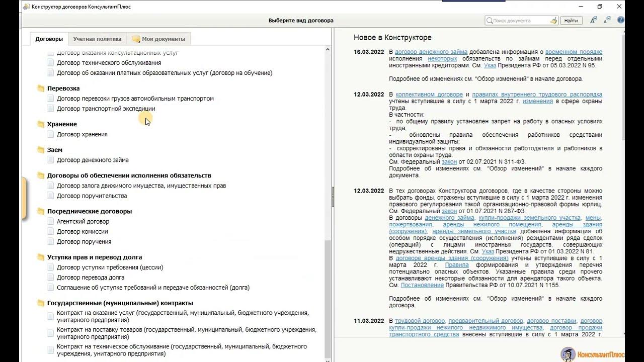This screenshot has height=362, width=644.
Task: Collapse the Заем folder
Action: click(x=41, y=150)
